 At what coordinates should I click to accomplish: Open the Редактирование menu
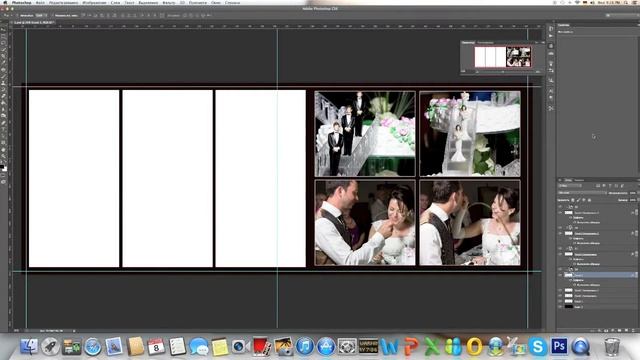[63, 2]
